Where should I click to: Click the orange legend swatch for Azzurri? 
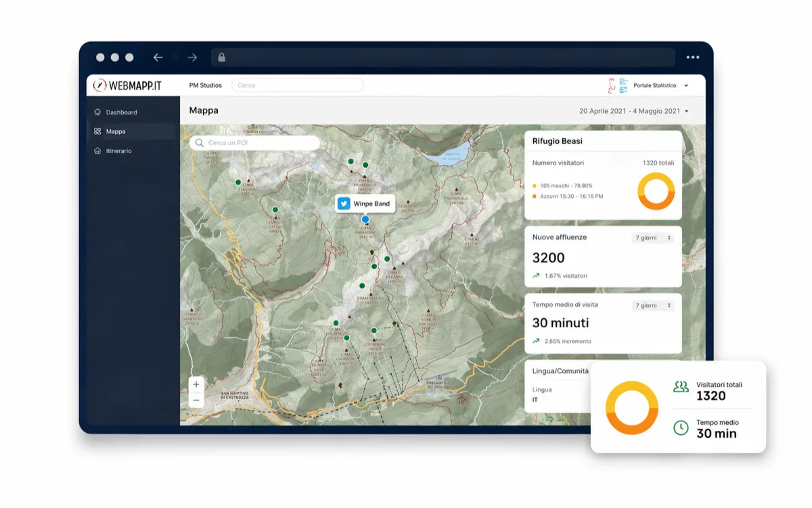(x=535, y=196)
